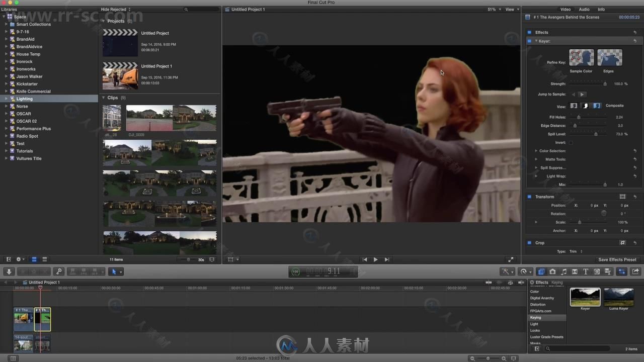Toggle the Transform section checkbox
Screen dimensions: 644x362
click(529, 197)
